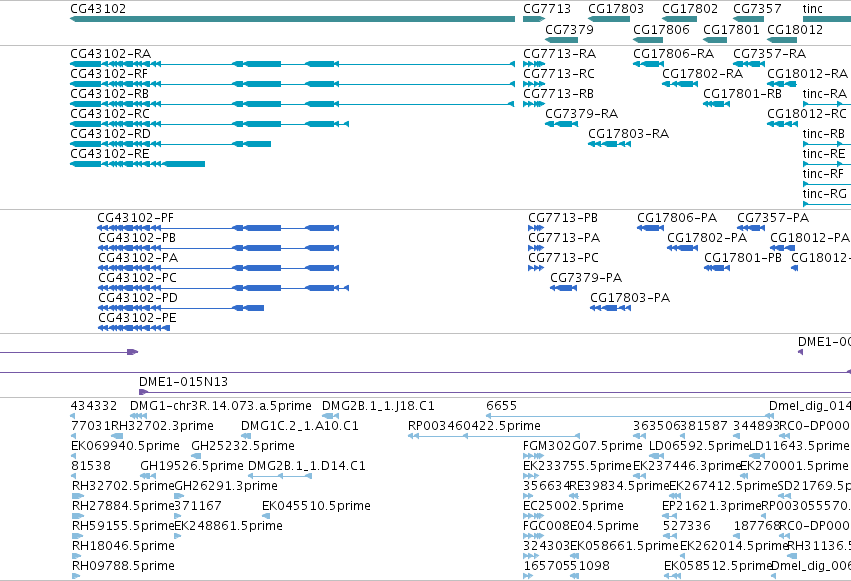Click protein CG18012-PA

(x=783, y=248)
